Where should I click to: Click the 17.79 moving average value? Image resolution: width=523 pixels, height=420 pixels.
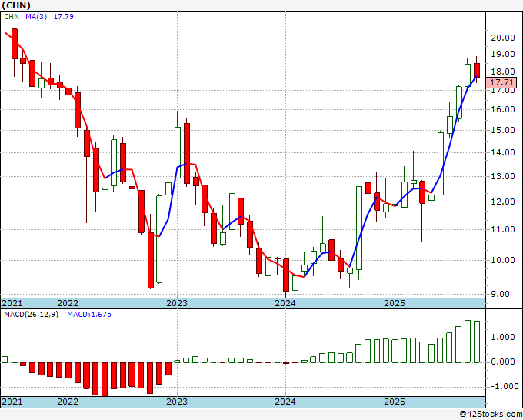pos(63,17)
